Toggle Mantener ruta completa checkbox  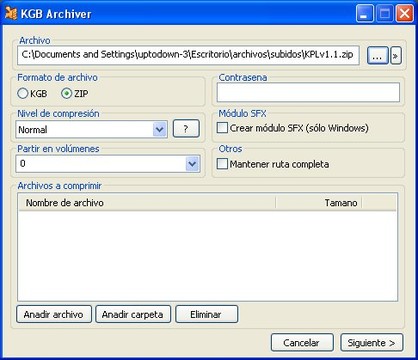coord(222,164)
